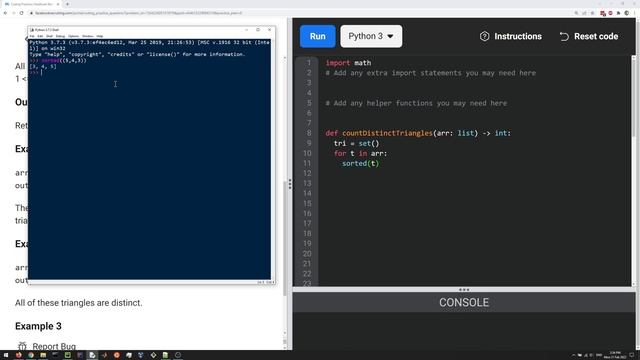Open File Explorer from the taskbar
640x360 pixels.
point(43,355)
